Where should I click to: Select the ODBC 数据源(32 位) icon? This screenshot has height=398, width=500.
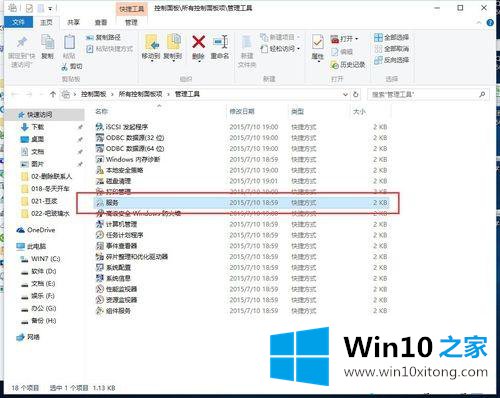coord(100,138)
